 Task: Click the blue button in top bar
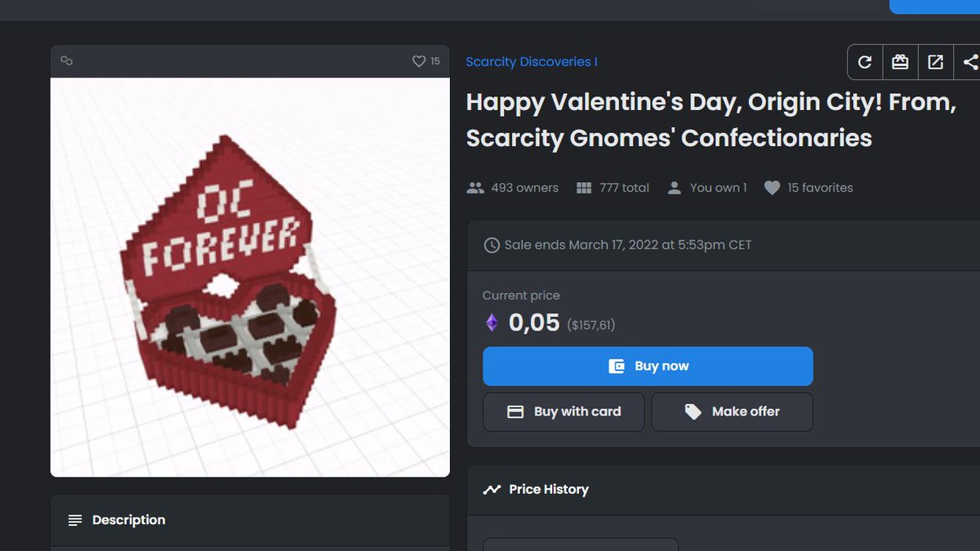(934, 7)
